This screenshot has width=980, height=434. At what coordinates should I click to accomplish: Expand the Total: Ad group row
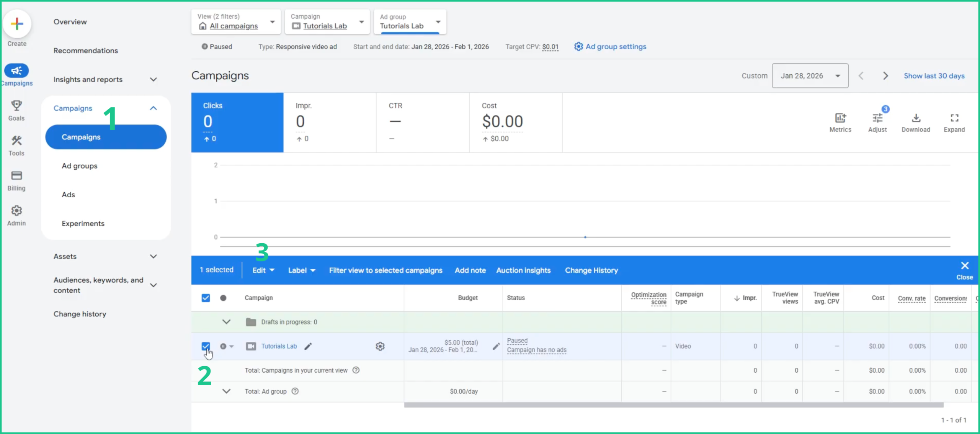click(x=226, y=391)
